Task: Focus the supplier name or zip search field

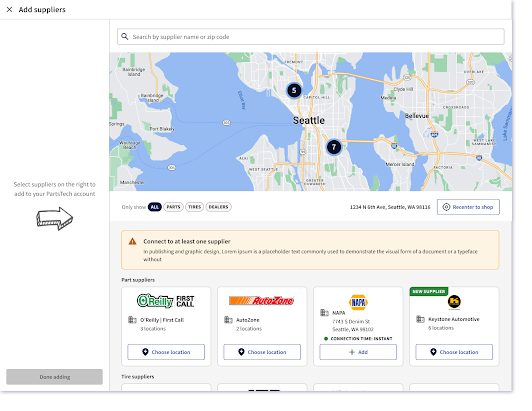Action: [x=310, y=37]
